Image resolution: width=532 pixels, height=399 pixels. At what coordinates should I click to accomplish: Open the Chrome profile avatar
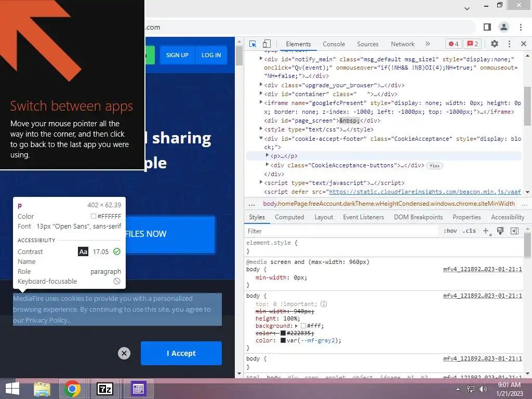click(504, 27)
